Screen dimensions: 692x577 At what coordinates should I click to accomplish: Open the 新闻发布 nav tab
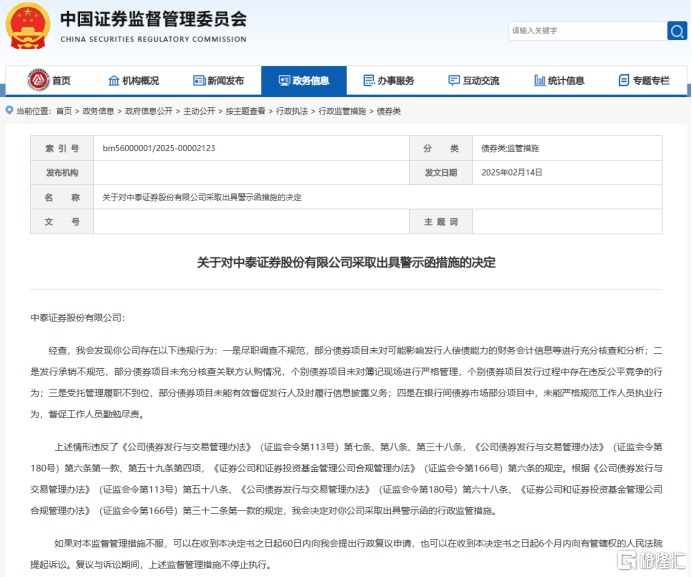pyautogui.click(x=218, y=80)
